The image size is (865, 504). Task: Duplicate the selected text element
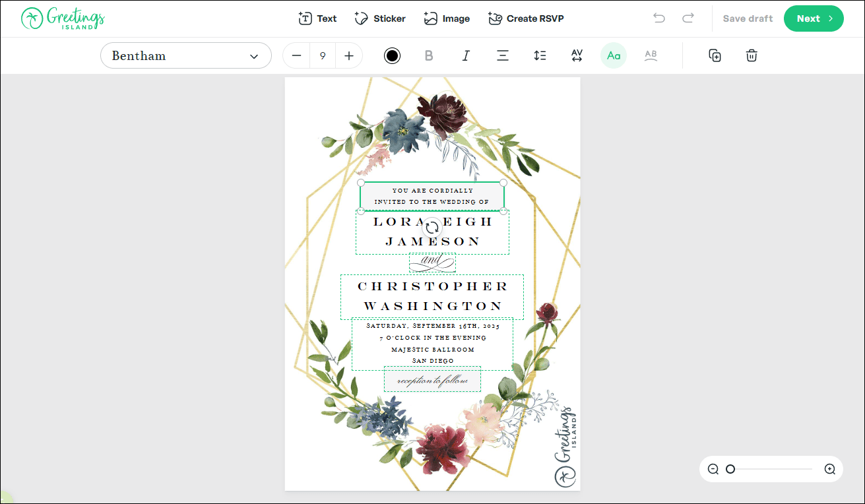click(715, 55)
